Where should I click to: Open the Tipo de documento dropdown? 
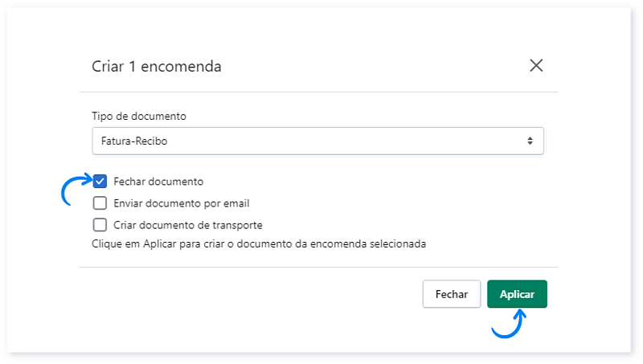[317, 141]
